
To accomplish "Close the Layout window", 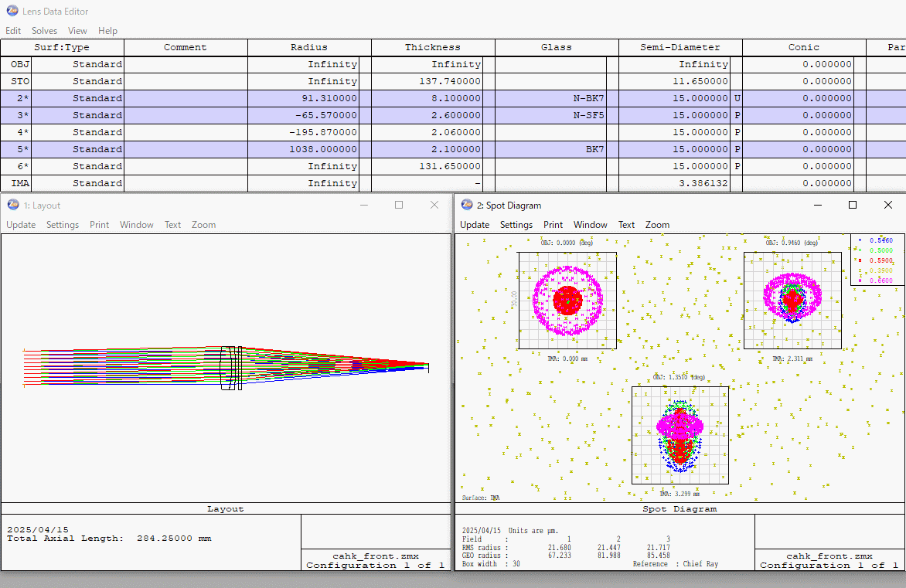I will [434, 205].
